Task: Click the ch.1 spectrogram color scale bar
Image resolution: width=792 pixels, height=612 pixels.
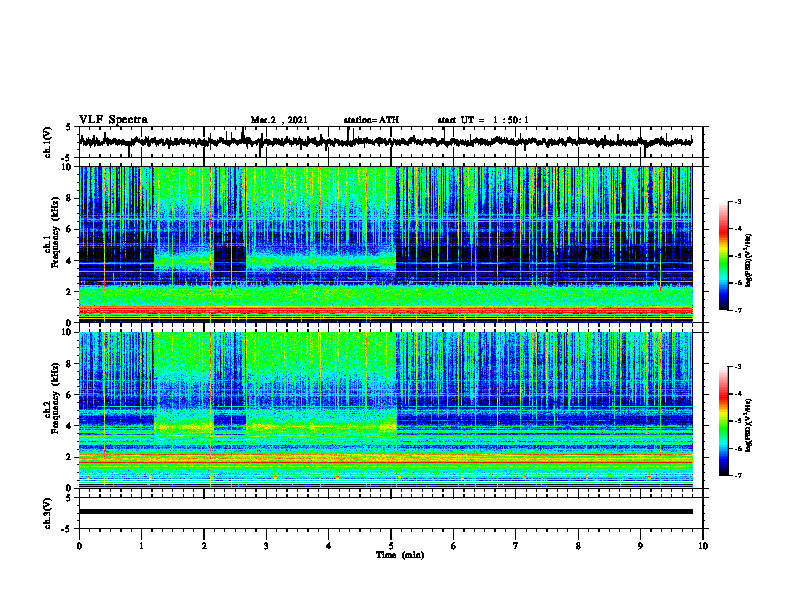Action: point(723,256)
